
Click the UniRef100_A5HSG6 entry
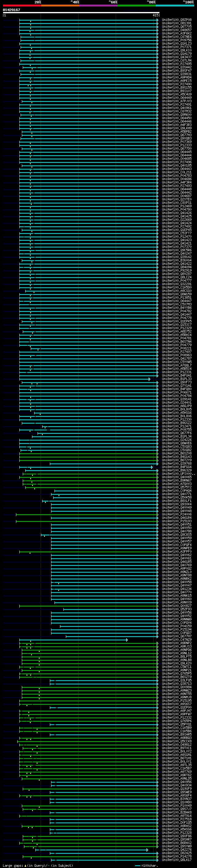176,412
